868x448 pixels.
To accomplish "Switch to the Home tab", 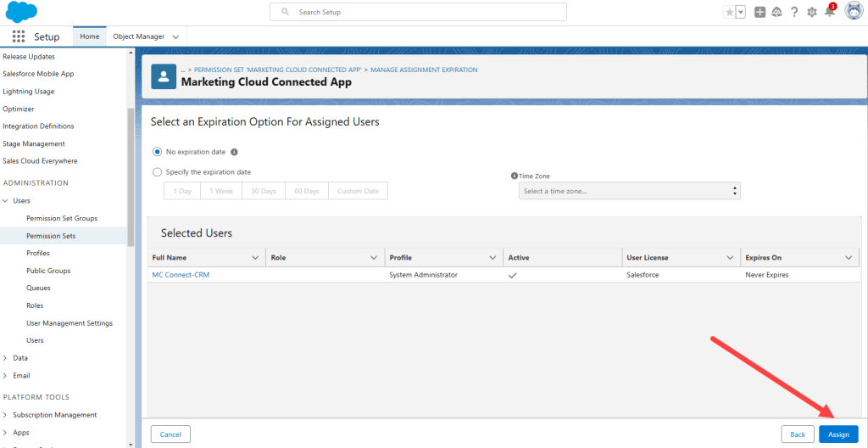I will tap(90, 36).
